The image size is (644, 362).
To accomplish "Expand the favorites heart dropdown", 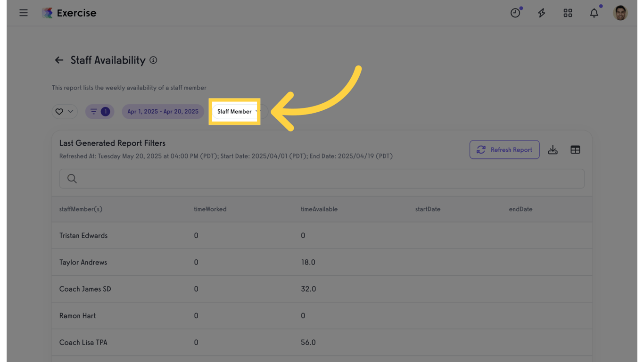I will coord(65,112).
